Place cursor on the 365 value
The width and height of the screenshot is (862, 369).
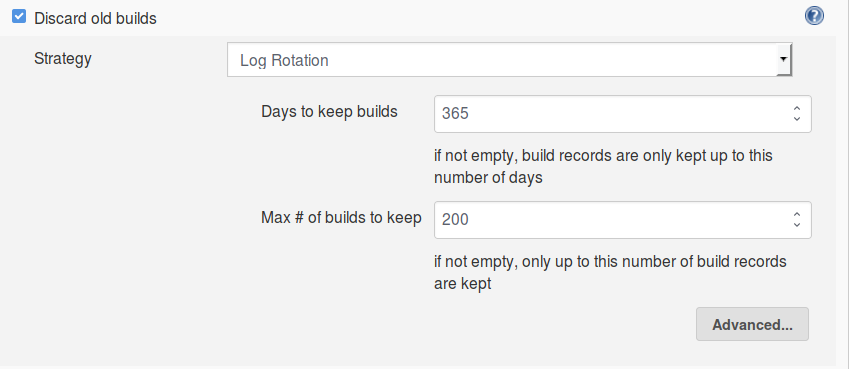click(455, 114)
